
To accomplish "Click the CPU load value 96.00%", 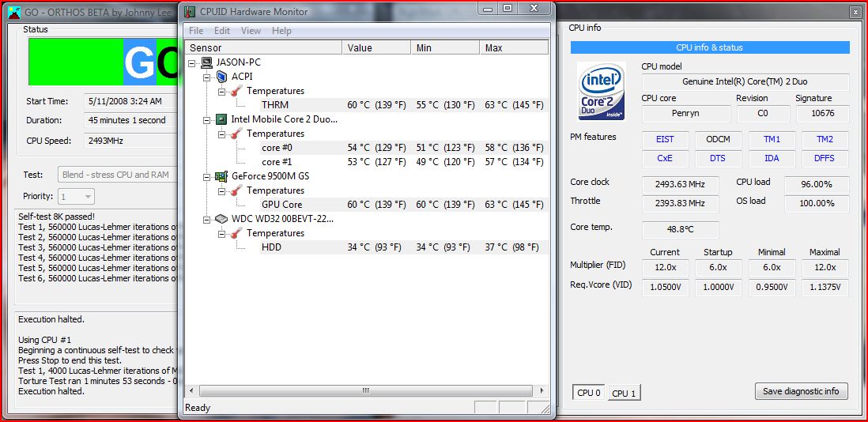I will pos(817,184).
